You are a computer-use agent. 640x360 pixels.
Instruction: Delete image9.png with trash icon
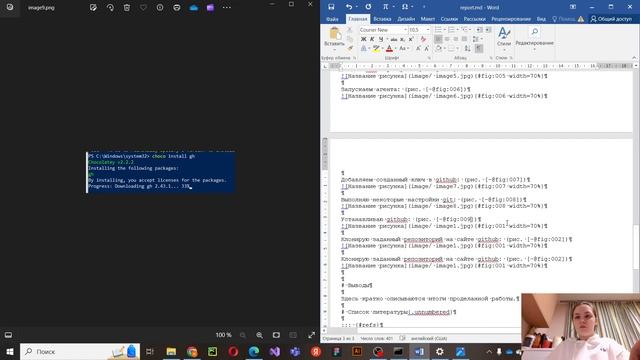point(127,7)
